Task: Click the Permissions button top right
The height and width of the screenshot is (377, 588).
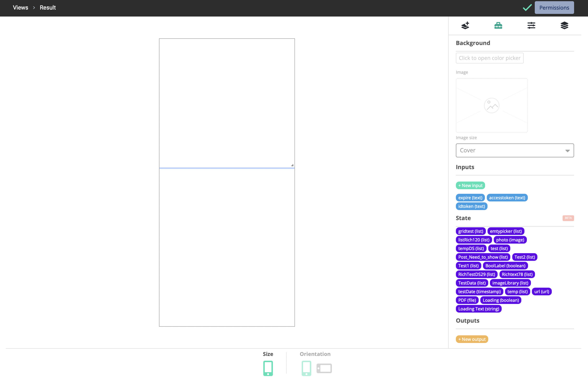Action: [555, 7]
